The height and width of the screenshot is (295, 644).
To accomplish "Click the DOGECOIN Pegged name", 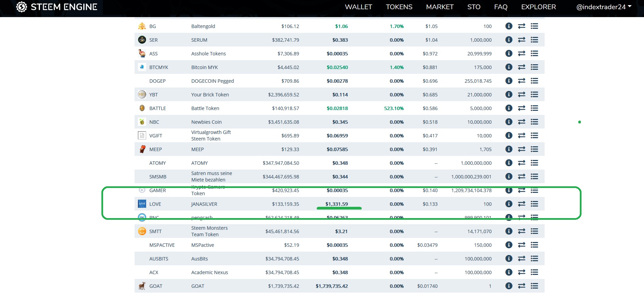I will 212,81.
